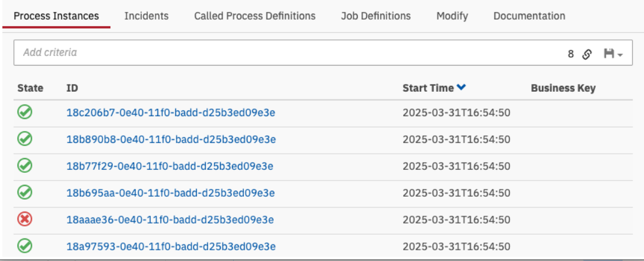Image resolution: width=644 pixels, height=261 pixels.
Task: Click green check state icon for instance 18b695aa
Action: pyautogui.click(x=24, y=192)
